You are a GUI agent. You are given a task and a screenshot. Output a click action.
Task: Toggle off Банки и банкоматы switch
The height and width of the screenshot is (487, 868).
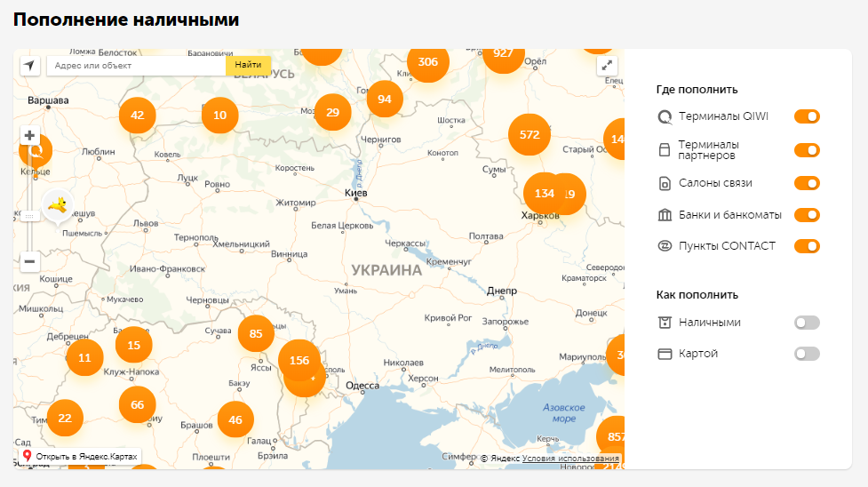coord(807,215)
